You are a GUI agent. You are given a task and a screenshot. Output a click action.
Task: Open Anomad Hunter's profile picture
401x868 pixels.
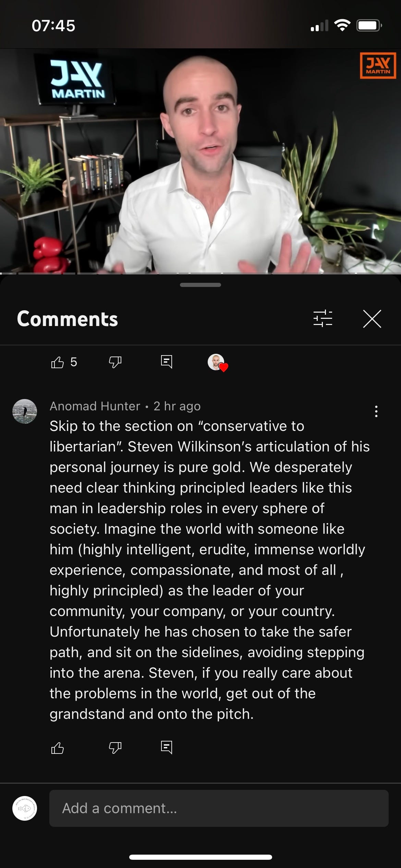pos(25,411)
